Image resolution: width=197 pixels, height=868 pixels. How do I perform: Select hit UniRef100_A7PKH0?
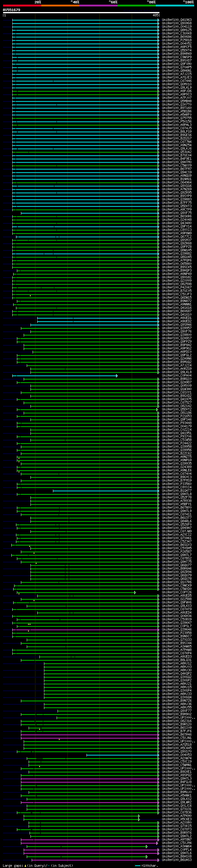[177, 816]
